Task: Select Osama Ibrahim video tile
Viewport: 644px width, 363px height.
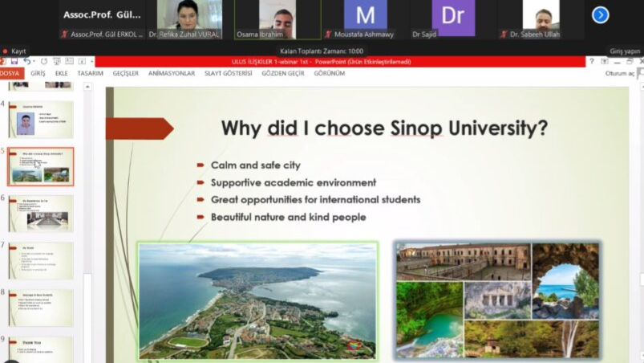Action: point(277,20)
